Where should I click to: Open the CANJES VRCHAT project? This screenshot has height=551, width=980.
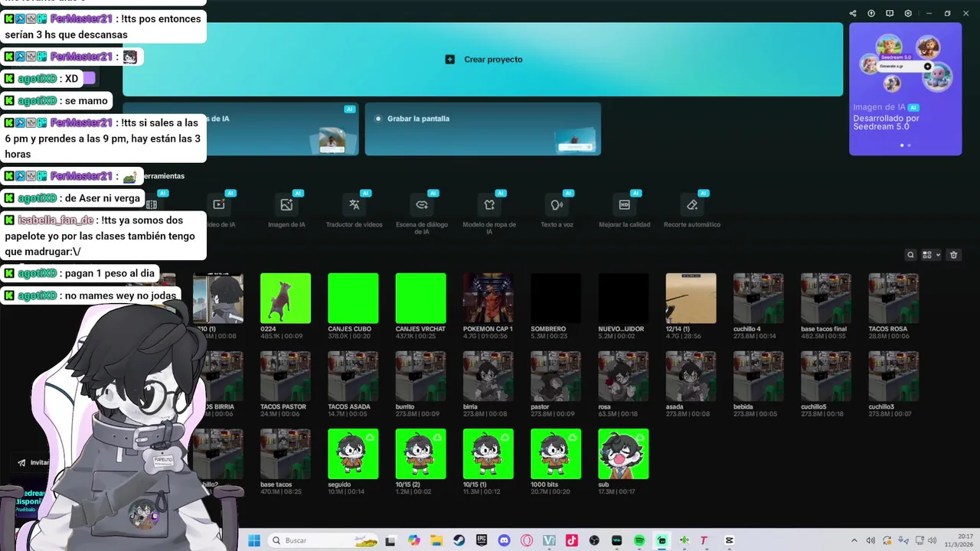tap(420, 298)
